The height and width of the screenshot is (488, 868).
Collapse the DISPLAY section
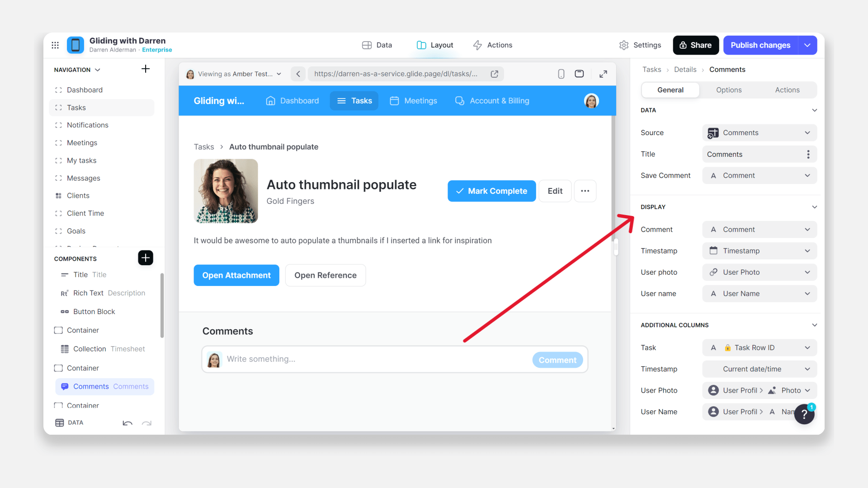pyautogui.click(x=814, y=207)
